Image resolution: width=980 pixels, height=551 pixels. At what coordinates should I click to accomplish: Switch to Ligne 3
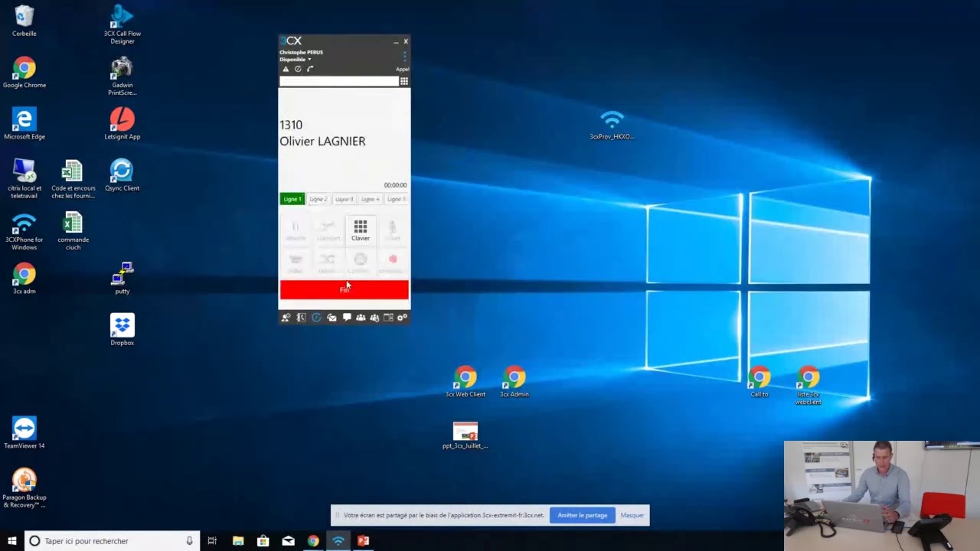tap(345, 199)
